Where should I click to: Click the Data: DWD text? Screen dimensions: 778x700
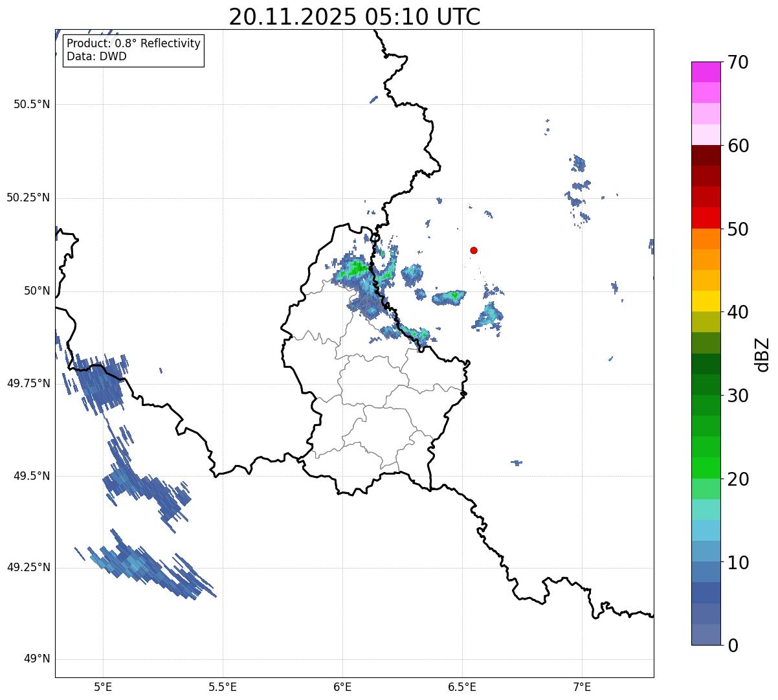point(96,56)
